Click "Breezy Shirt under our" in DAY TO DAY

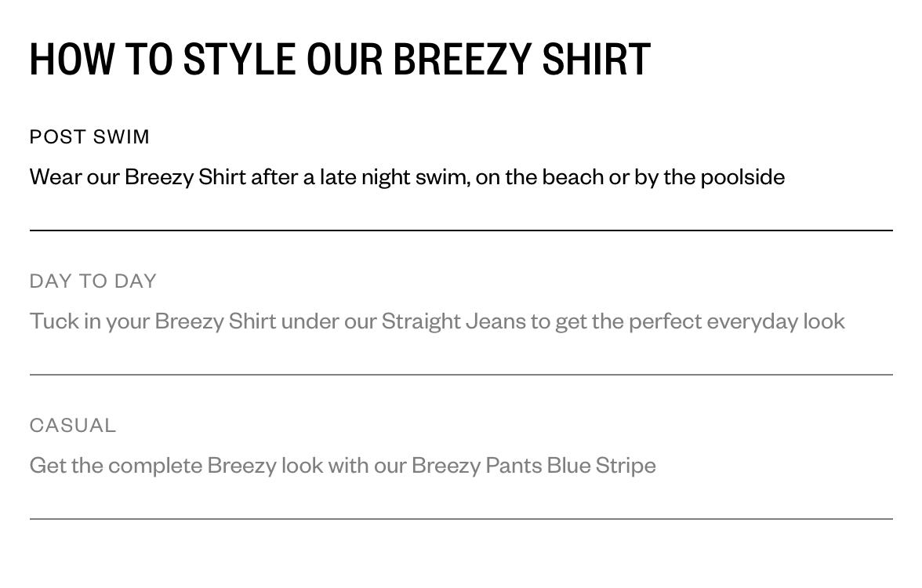[x=266, y=321]
